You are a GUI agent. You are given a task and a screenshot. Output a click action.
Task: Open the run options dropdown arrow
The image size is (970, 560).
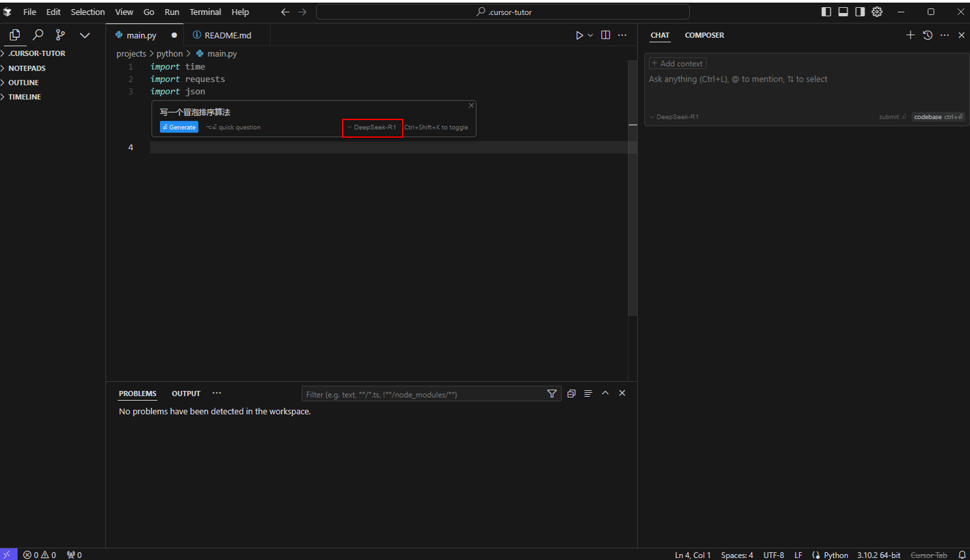590,35
